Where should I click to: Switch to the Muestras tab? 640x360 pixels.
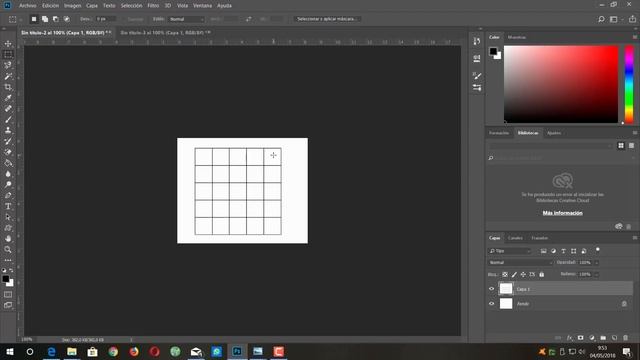tap(517, 37)
